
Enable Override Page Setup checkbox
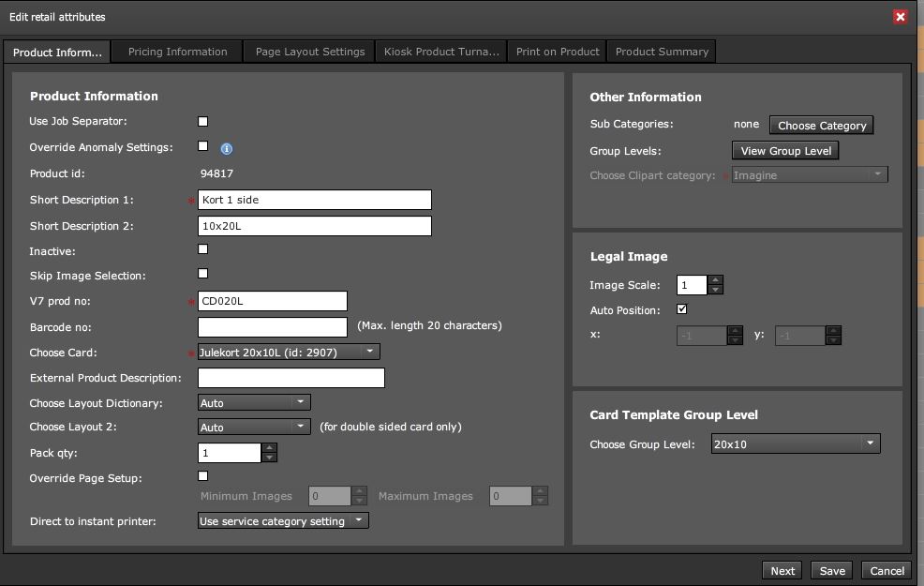coord(202,475)
